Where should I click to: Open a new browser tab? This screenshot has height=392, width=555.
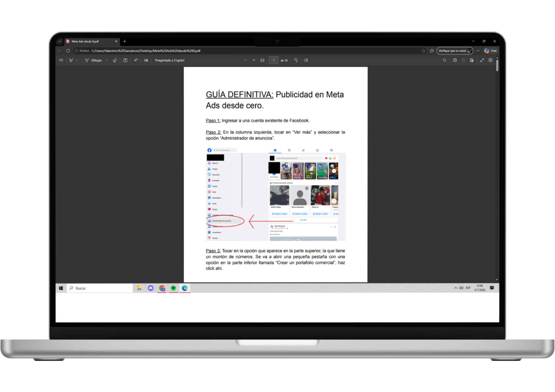tap(125, 41)
